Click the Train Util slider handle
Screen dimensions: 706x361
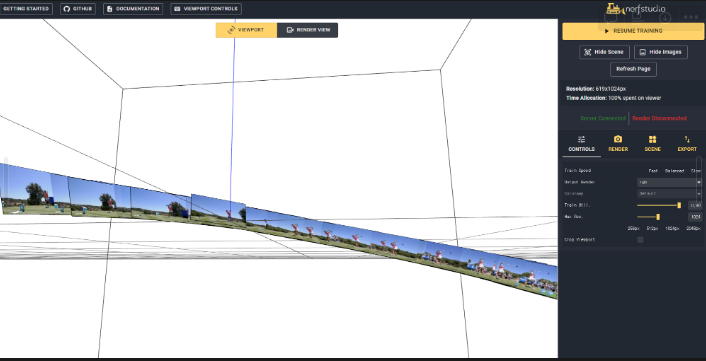679,205
